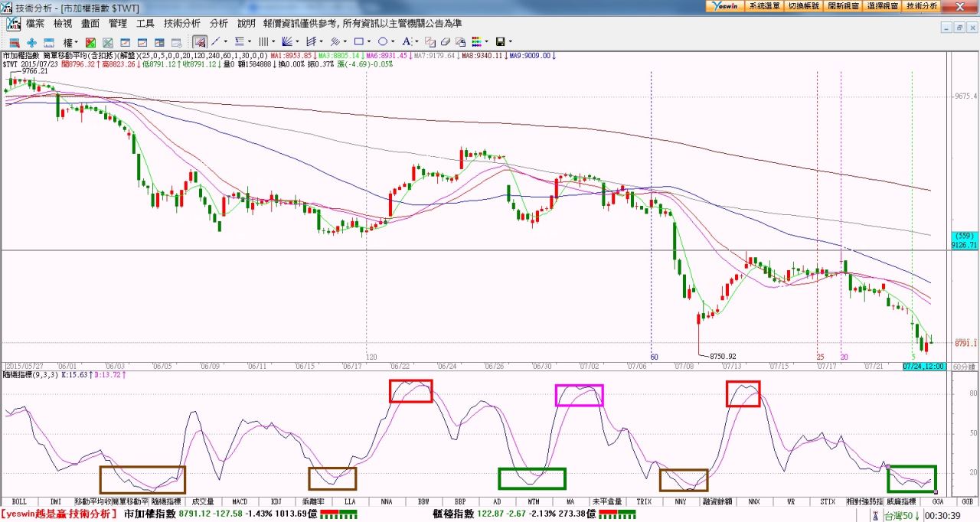Open the 權 dropdown in toolbar
The height and width of the screenshot is (522, 980).
(70, 42)
